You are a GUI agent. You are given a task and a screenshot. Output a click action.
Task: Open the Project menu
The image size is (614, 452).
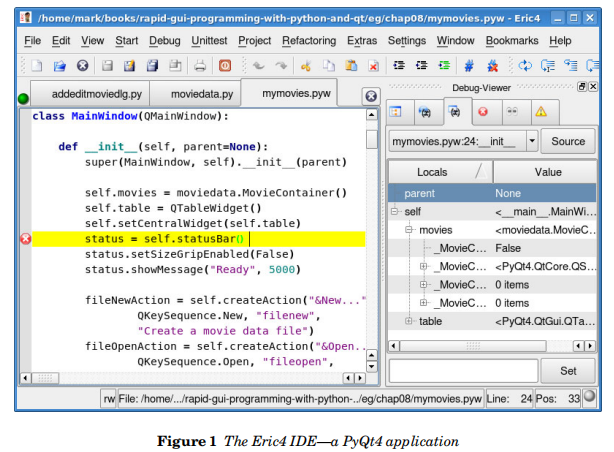click(x=255, y=41)
